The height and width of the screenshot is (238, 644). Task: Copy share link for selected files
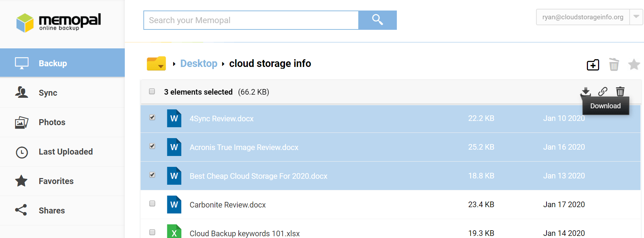point(603,91)
